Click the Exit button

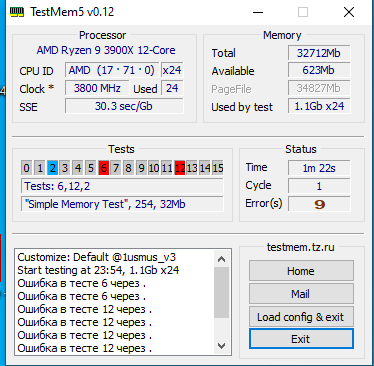[301, 339]
